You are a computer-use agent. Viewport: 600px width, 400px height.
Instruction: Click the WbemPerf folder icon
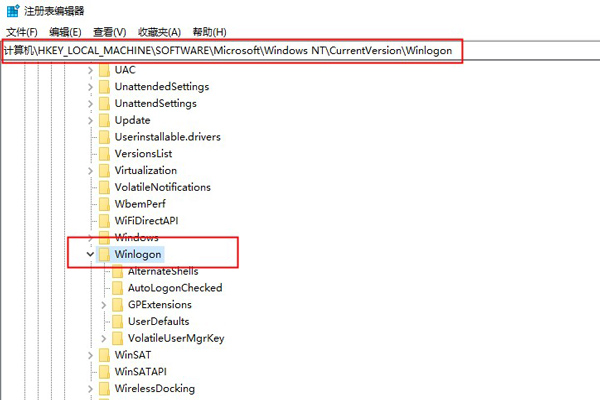coord(104,204)
